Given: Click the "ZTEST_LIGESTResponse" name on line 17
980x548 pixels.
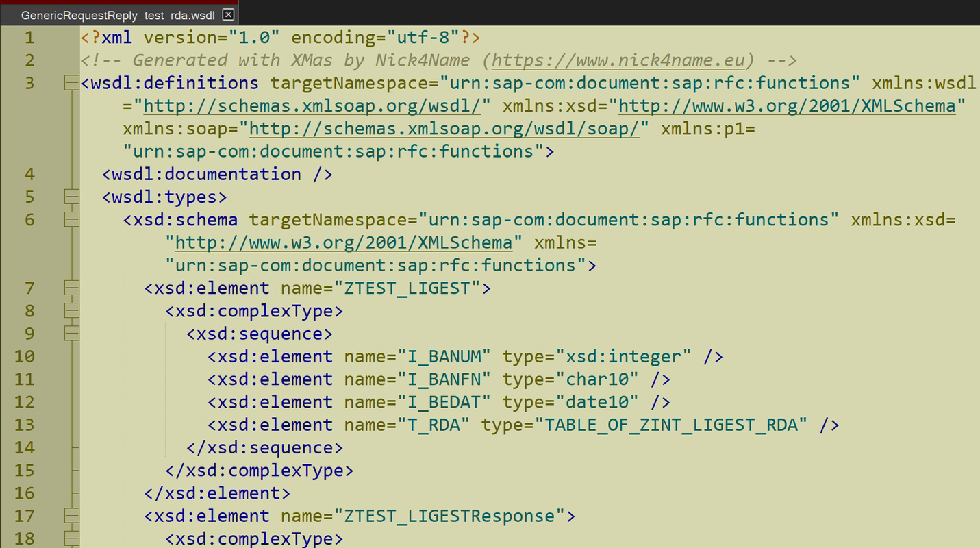Looking at the screenshot, I should click(x=449, y=516).
